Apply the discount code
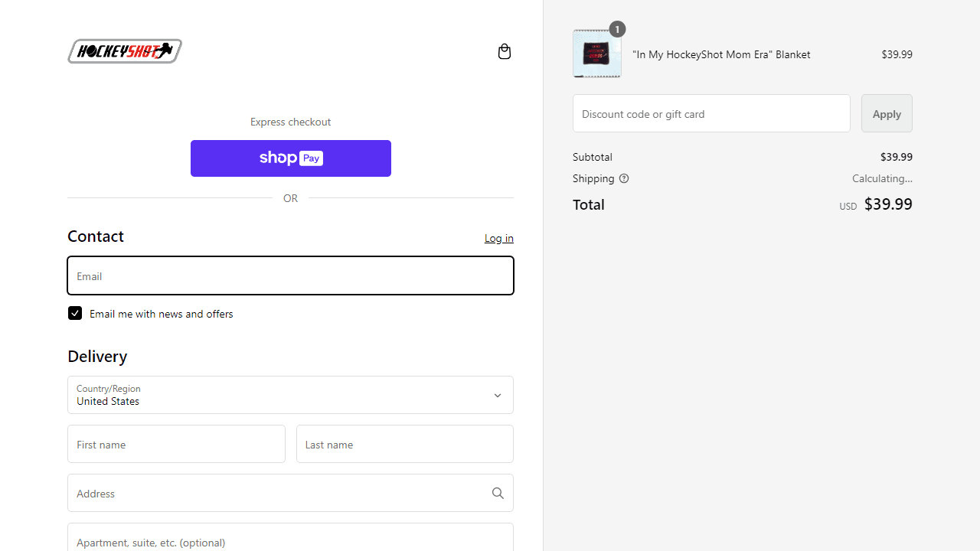The width and height of the screenshot is (980, 551). click(x=887, y=113)
